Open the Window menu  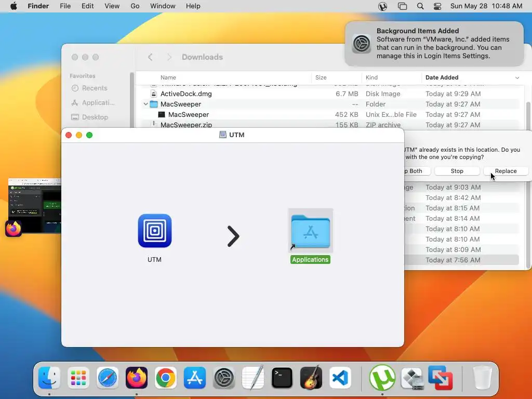[163, 6]
